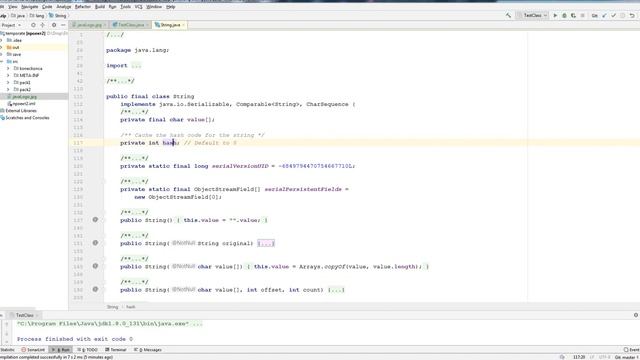Open the Tools menu

click(125, 7)
